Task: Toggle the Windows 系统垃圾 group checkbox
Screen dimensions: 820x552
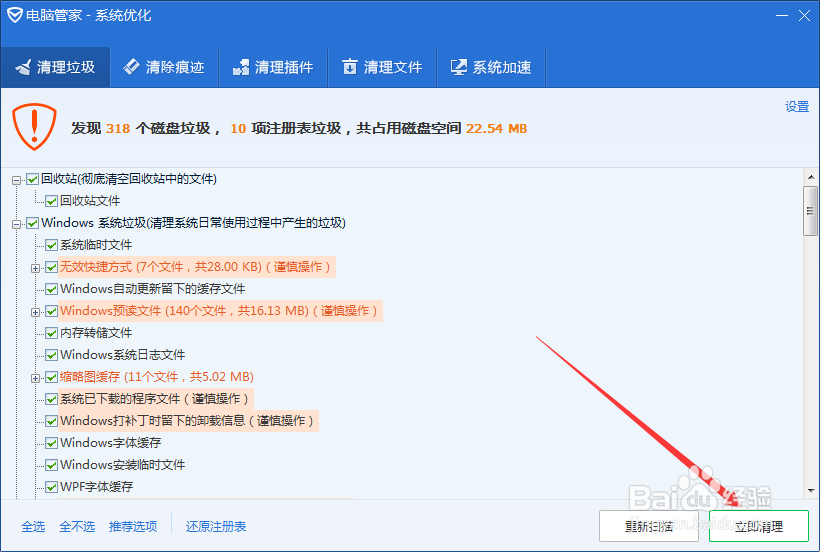Action: point(32,223)
